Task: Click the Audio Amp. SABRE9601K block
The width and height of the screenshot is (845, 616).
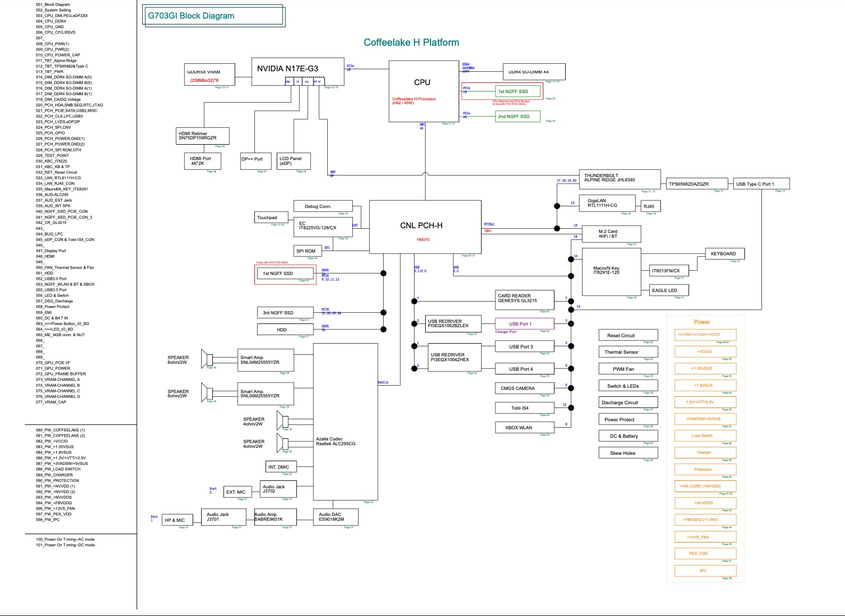Action: [x=275, y=517]
